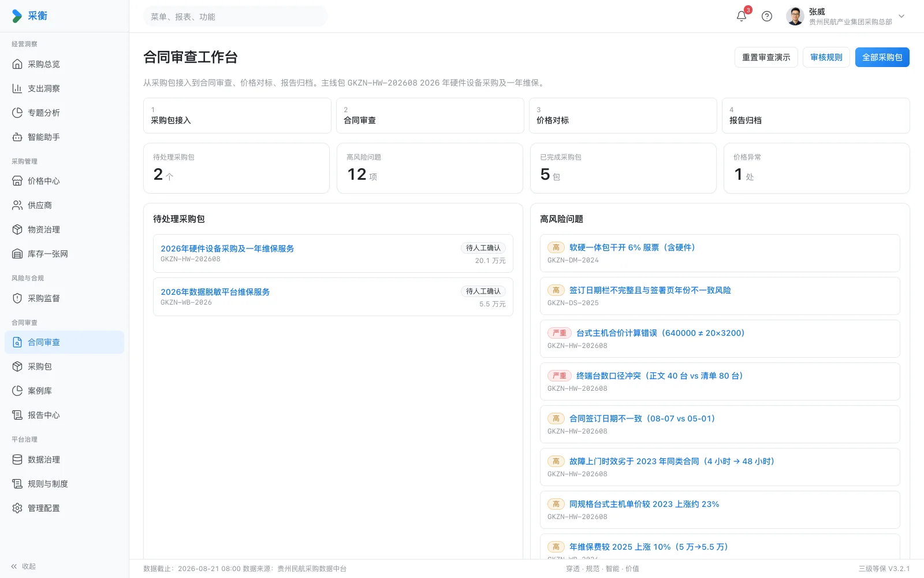Open 2026年硬件设备采购及一年维保服务 link
The width and height of the screenshot is (924, 578).
pos(227,249)
